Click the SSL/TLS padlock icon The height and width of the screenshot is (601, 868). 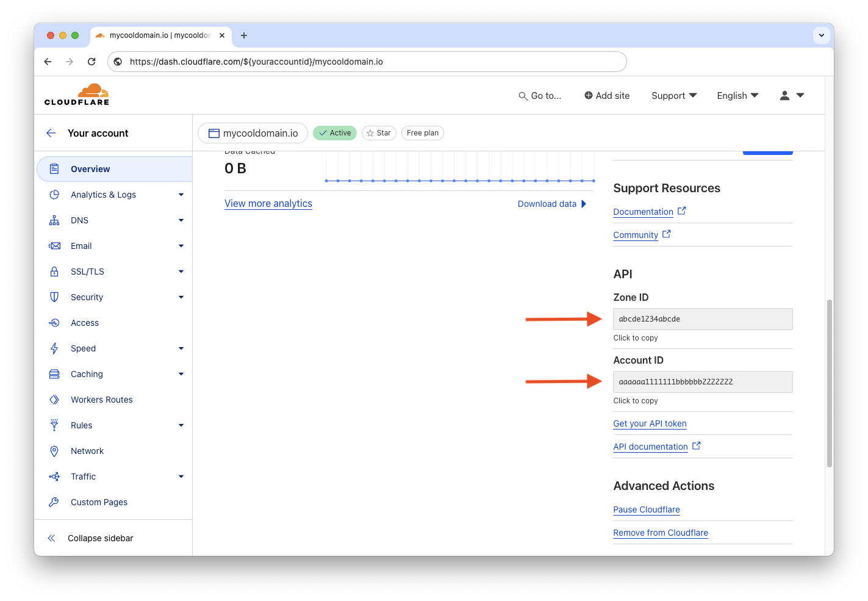54,272
